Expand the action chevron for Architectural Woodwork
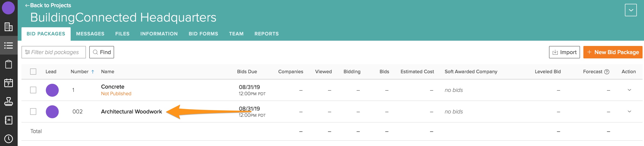Viewport: 644px width, 146px height. (x=629, y=112)
